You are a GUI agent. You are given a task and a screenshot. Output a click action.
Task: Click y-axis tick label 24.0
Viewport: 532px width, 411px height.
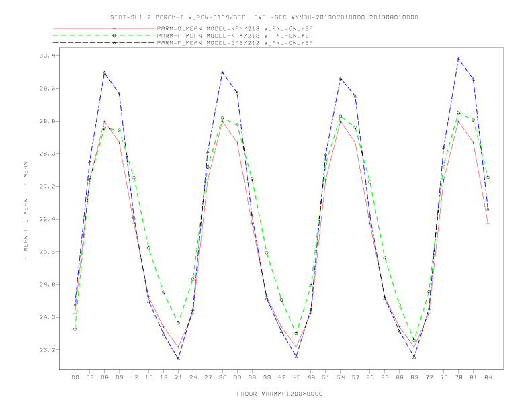49,317
